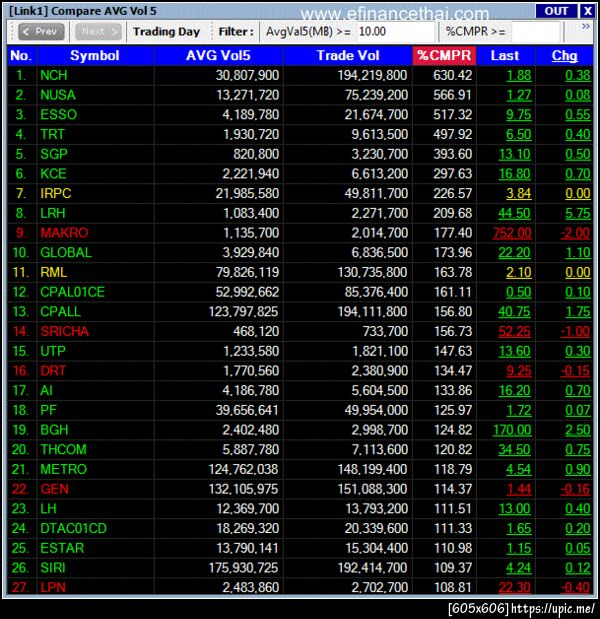Screen dimensions: 600x619
Task: Sort by the Last column header
Action: tap(505, 56)
